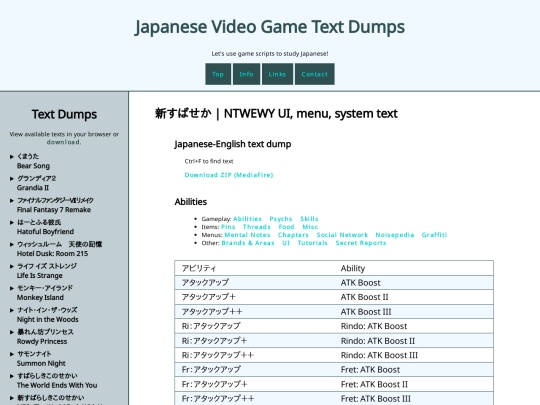Select The World Ends With You text
Image resolution: width=540 pixels, height=405 pixels.
coord(57,385)
